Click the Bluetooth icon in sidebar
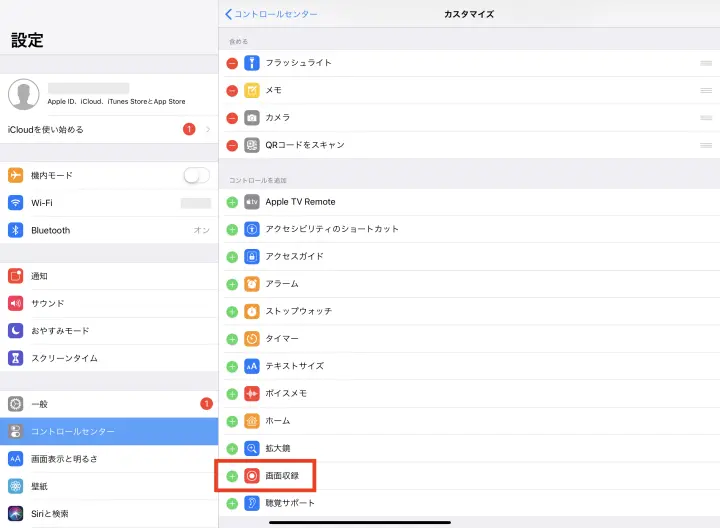This screenshot has width=720, height=528. pyautogui.click(x=16, y=230)
